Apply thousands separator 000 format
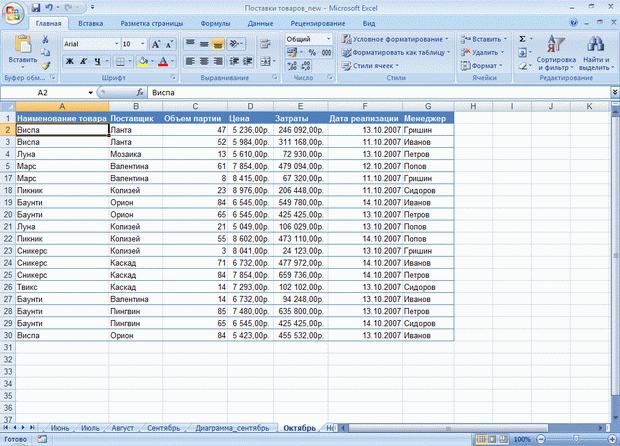Screen dimensions: 620x446 click(x=326, y=52)
